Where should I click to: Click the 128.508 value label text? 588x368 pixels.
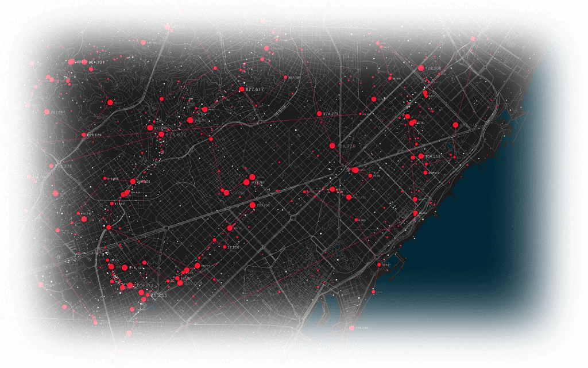[x=433, y=68]
